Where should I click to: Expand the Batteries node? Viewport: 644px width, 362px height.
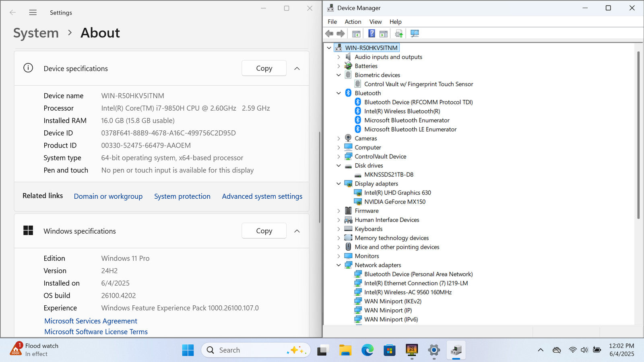(x=339, y=66)
